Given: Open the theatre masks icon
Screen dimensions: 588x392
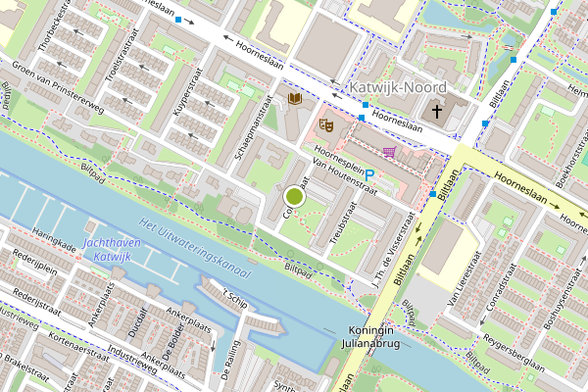Looking at the screenshot, I should click(326, 125).
